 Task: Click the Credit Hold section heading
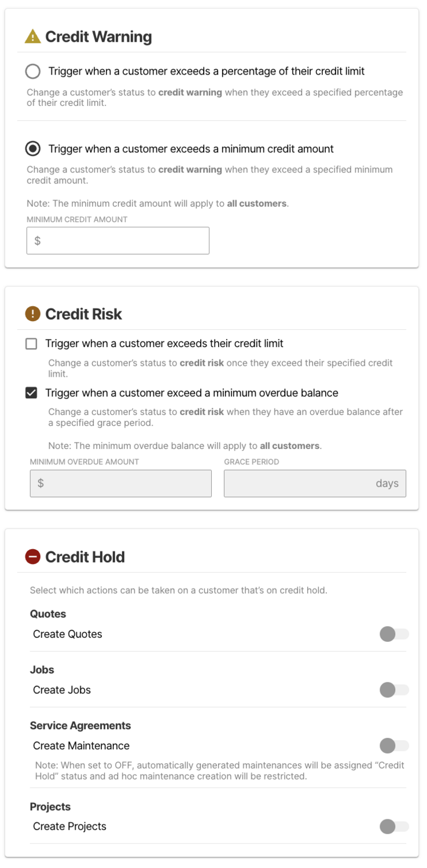pyautogui.click(x=85, y=557)
